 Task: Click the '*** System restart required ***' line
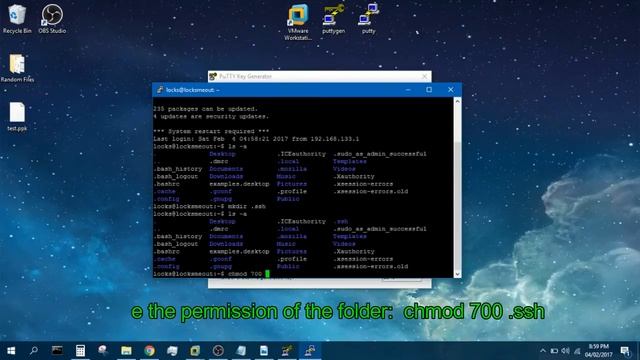pos(211,131)
